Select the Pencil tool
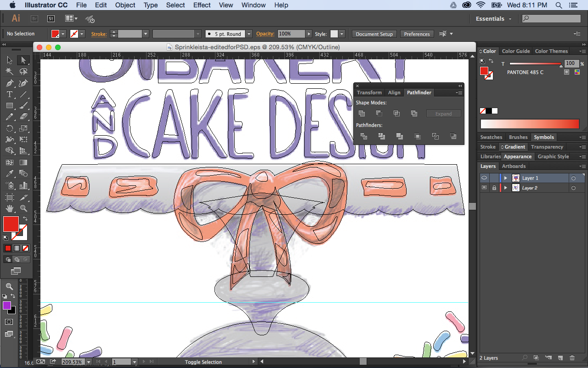The width and height of the screenshot is (588, 368). [x=9, y=117]
